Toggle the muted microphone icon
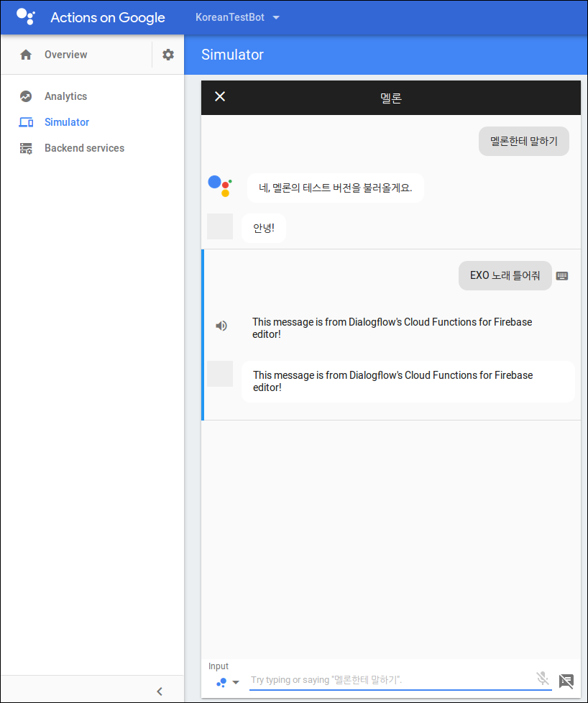Viewport: 588px width, 703px height. [x=543, y=679]
